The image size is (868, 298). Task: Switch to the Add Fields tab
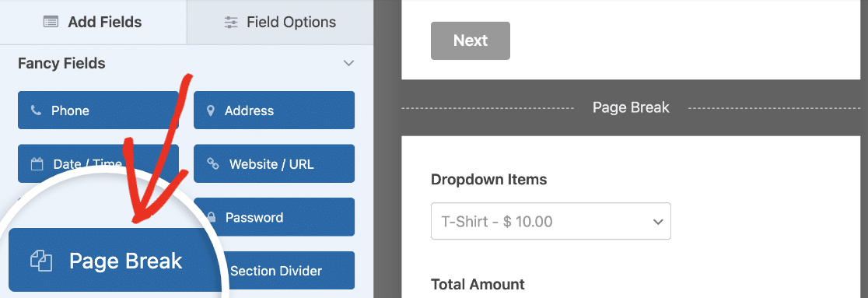point(93,22)
